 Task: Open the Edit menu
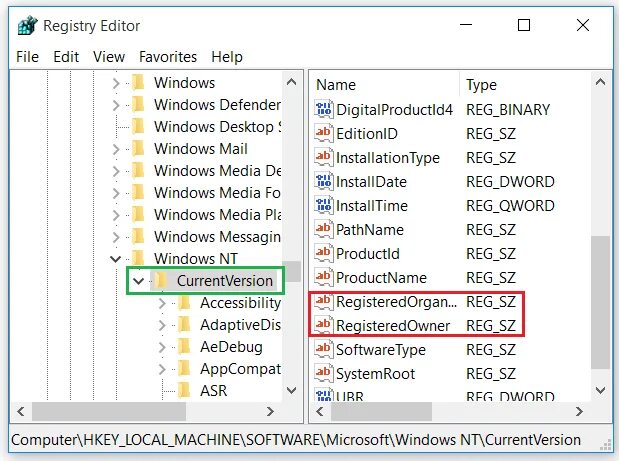pyautogui.click(x=66, y=57)
